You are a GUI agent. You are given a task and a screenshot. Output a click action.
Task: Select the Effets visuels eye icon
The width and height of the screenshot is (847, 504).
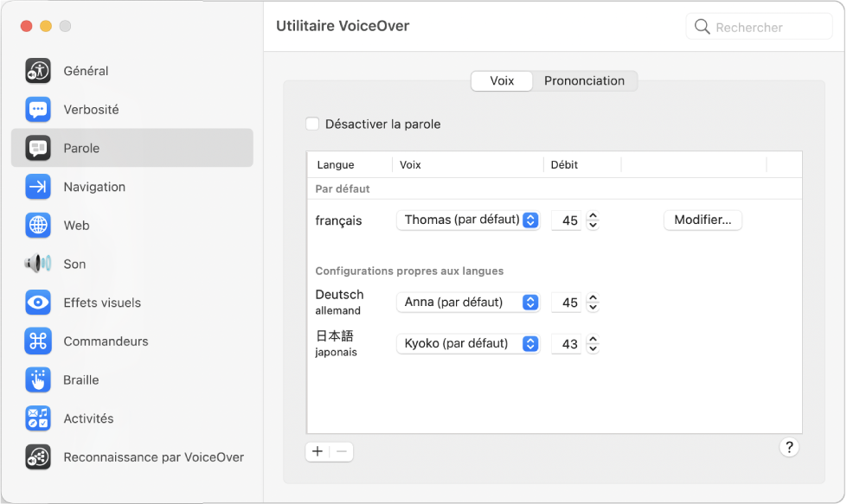[x=38, y=303]
